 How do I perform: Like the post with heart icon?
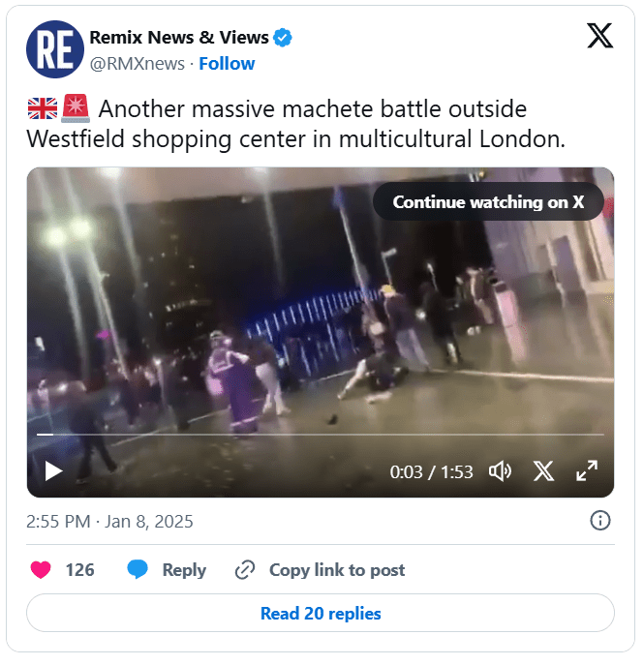click(x=41, y=569)
